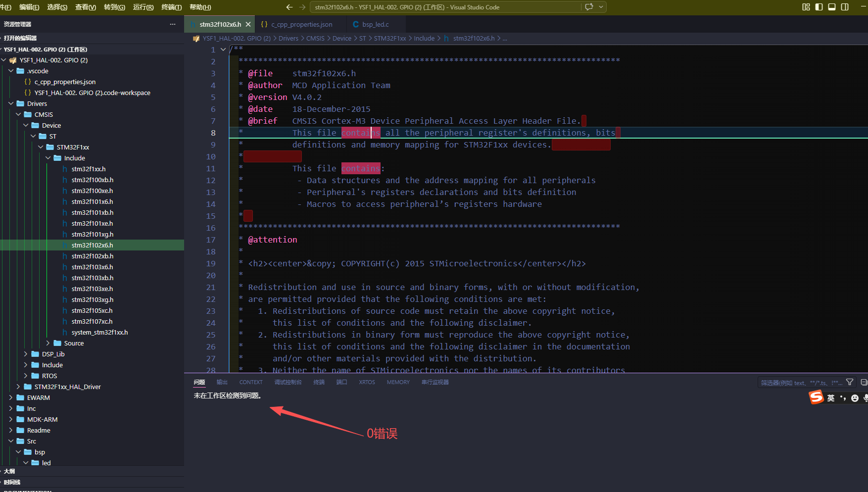Click Sogou input method S icon
Screen dimensions: 868x492
pyautogui.click(x=816, y=397)
